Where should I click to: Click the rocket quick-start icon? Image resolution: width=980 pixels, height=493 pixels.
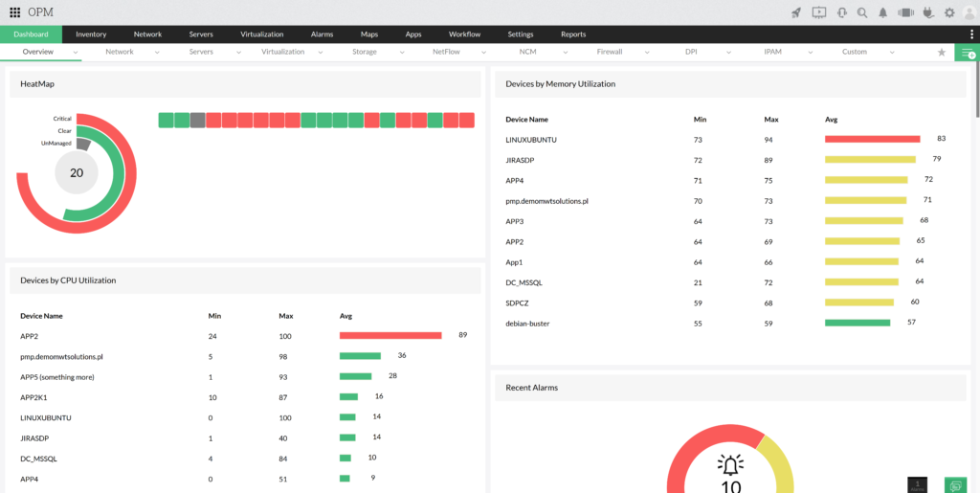click(x=796, y=12)
